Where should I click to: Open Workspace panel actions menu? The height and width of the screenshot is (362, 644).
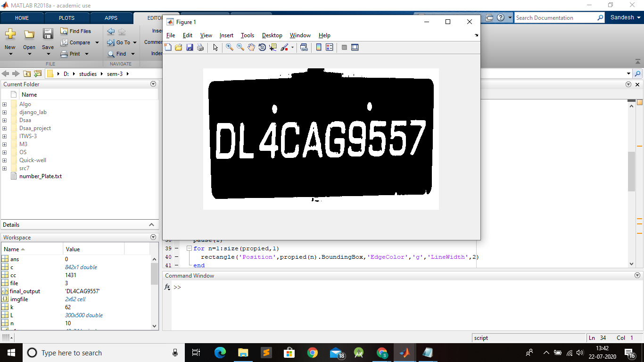tap(153, 237)
